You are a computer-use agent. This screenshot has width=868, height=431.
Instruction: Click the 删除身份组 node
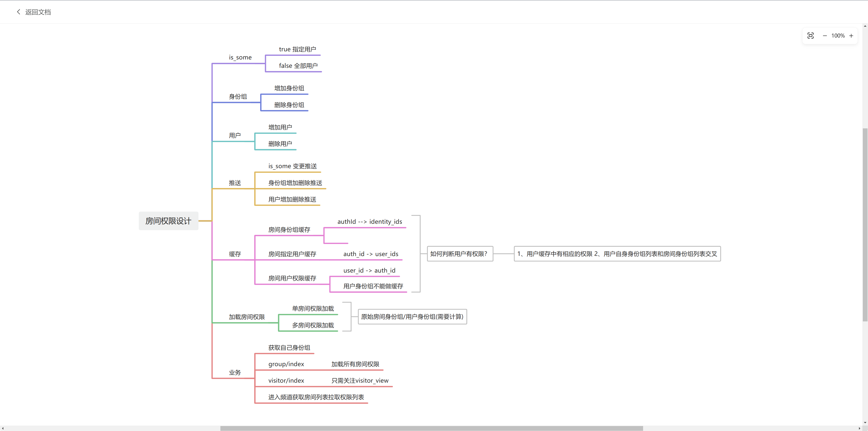pyautogui.click(x=289, y=105)
